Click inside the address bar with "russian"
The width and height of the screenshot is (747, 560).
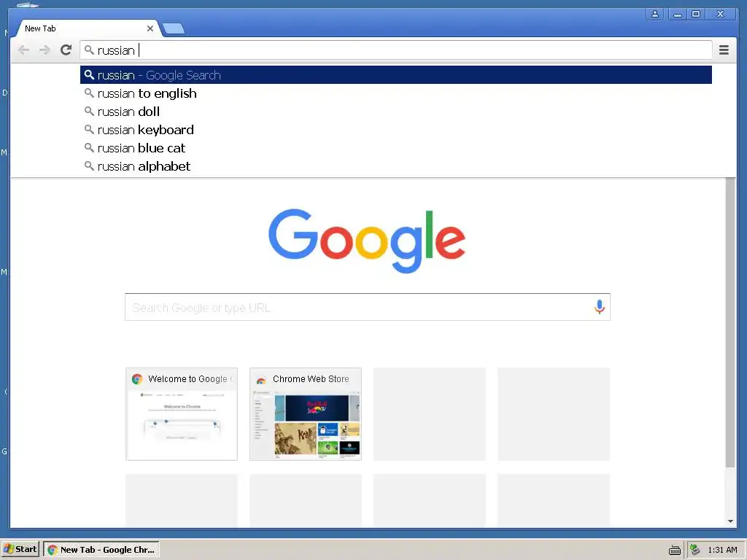pos(396,50)
